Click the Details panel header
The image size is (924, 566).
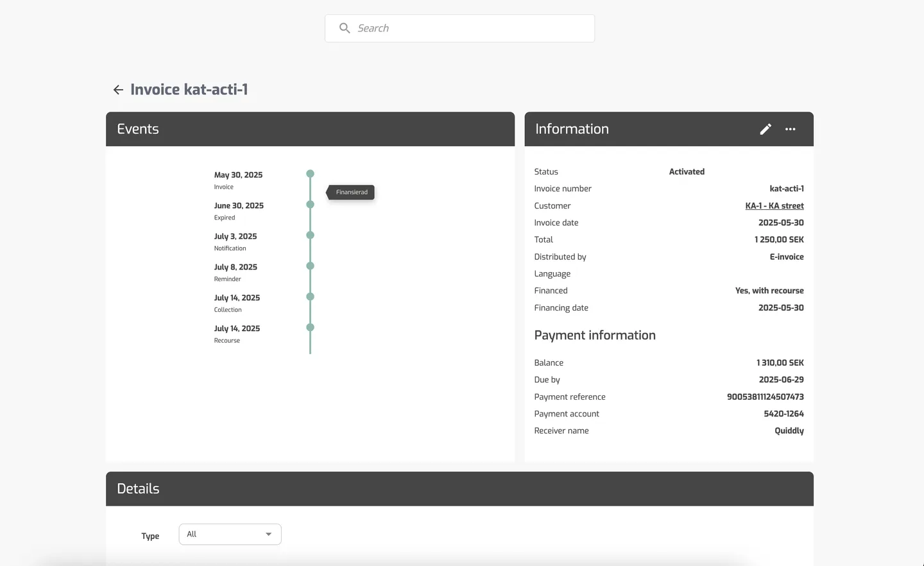pyautogui.click(x=459, y=489)
